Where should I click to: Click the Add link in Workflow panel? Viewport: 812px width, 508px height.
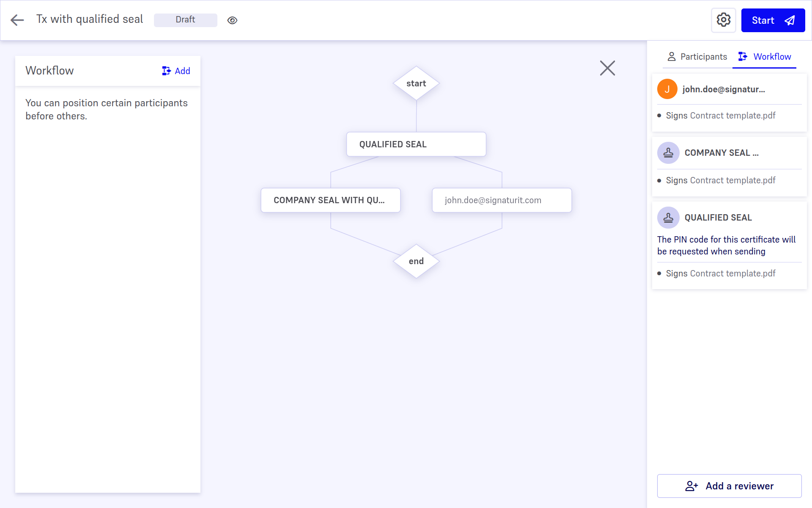point(182,71)
